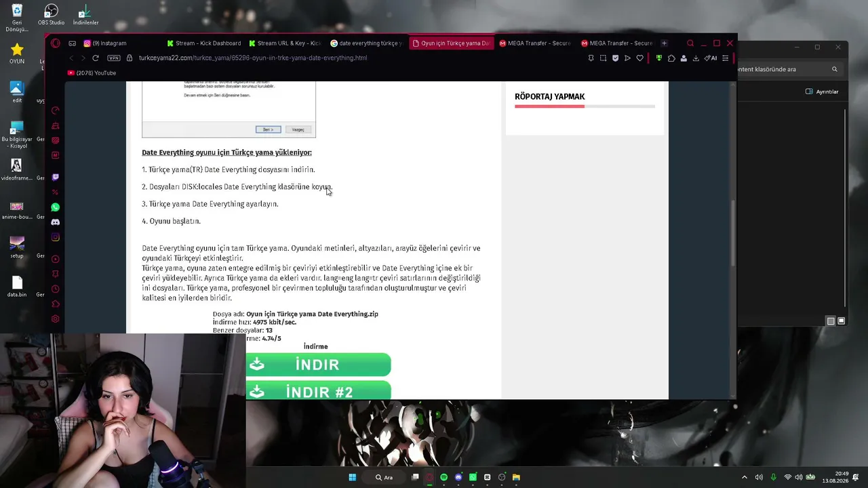This screenshot has width=868, height=488.
Task: Select the second MEGA Transfer tab
Action: click(x=616, y=43)
